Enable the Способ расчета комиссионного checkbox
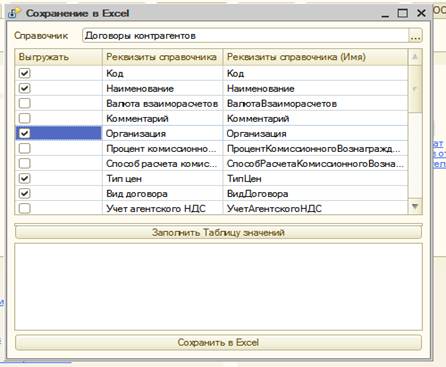Viewport: 446px width, 367px height. [25, 163]
